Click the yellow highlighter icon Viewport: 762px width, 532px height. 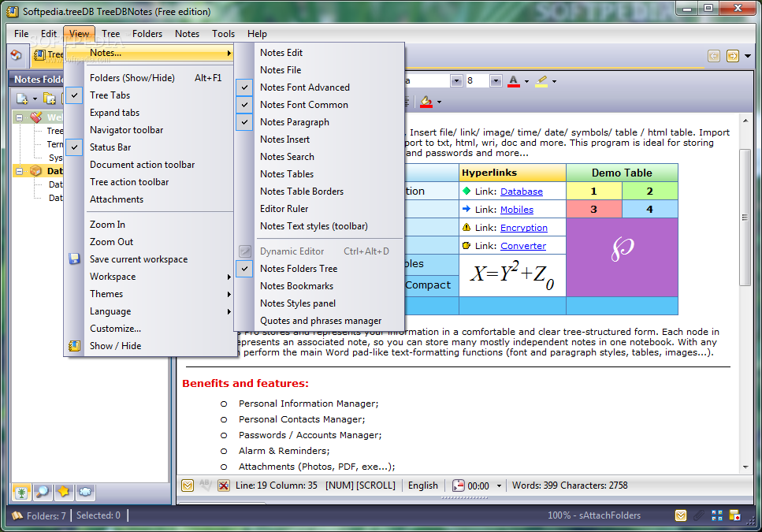coord(541,80)
